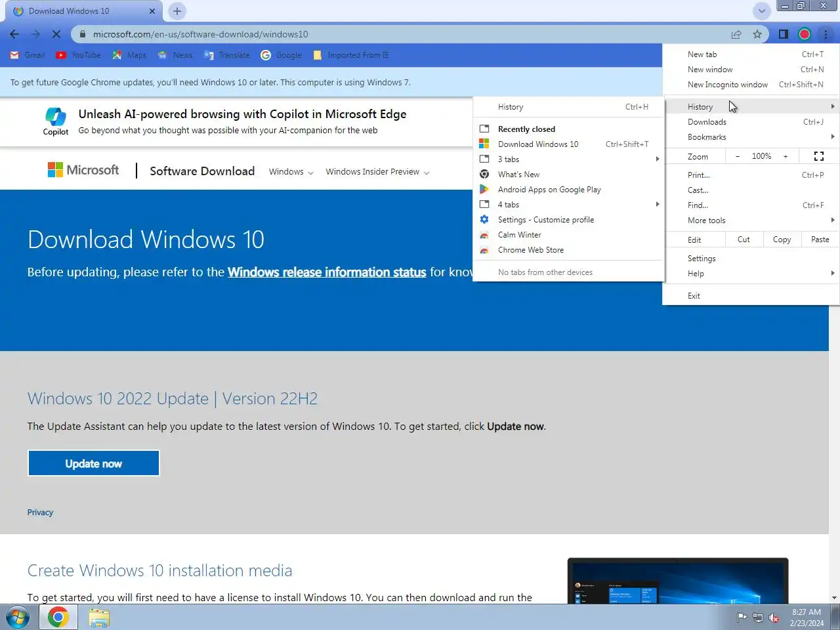Open the Windows Start button
Viewport: 840px width, 630px height.
(x=18, y=618)
